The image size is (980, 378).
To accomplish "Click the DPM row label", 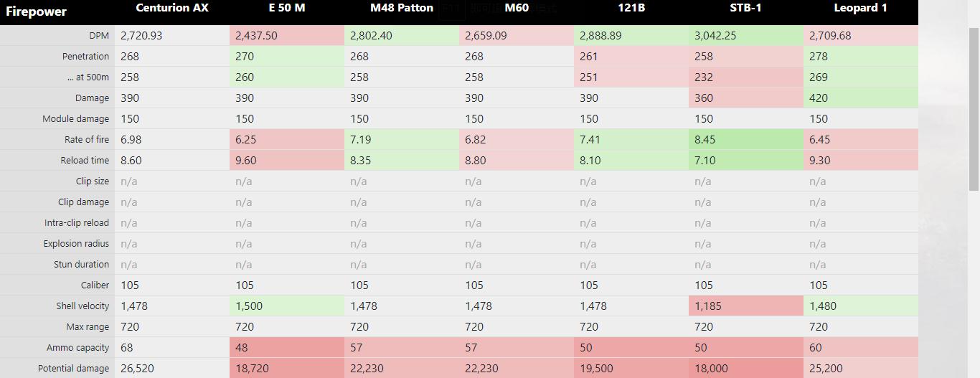I will click(98, 36).
